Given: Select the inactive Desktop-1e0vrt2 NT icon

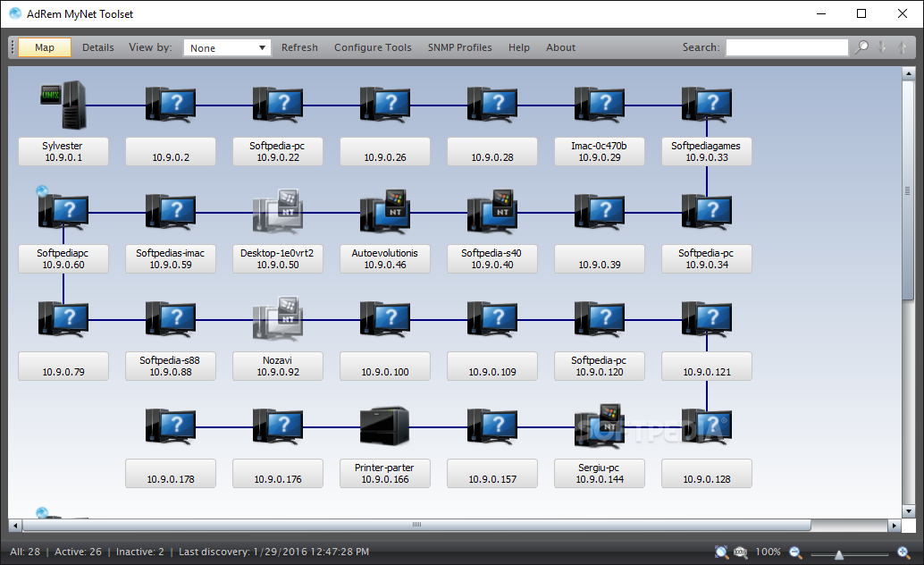Looking at the screenshot, I should 278,211.
